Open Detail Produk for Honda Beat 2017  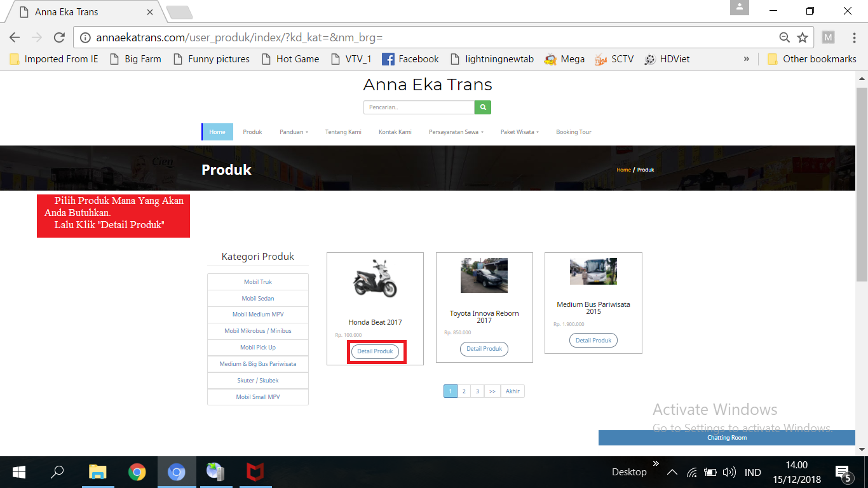[375, 351]
